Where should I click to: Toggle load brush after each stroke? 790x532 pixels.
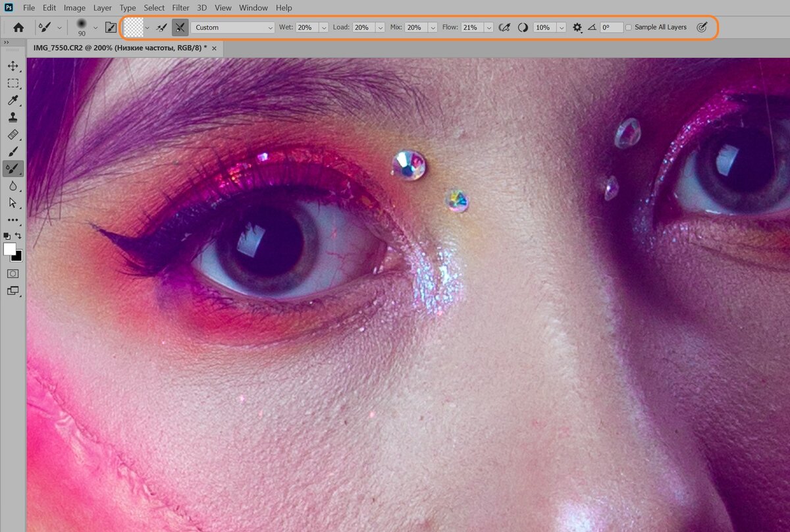pos(161,28)
